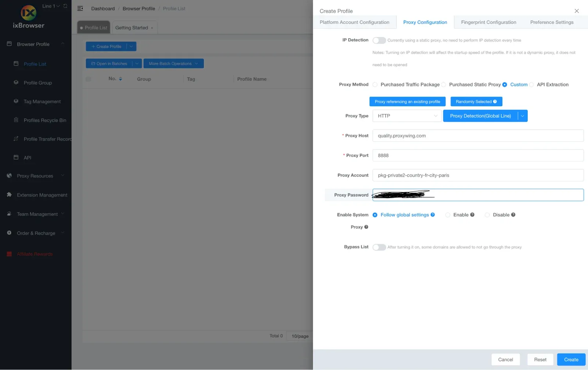Sort by the No. column arrows
Screen dimensions: 588x370
(121, 79)
